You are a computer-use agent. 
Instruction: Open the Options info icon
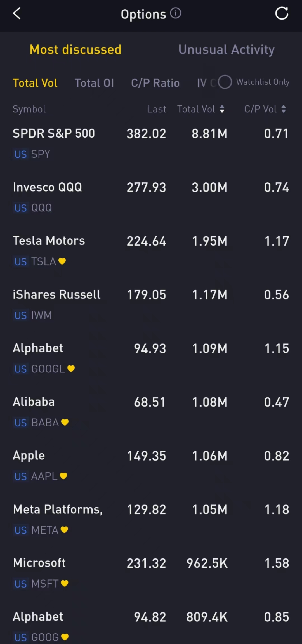coord(176,13)
